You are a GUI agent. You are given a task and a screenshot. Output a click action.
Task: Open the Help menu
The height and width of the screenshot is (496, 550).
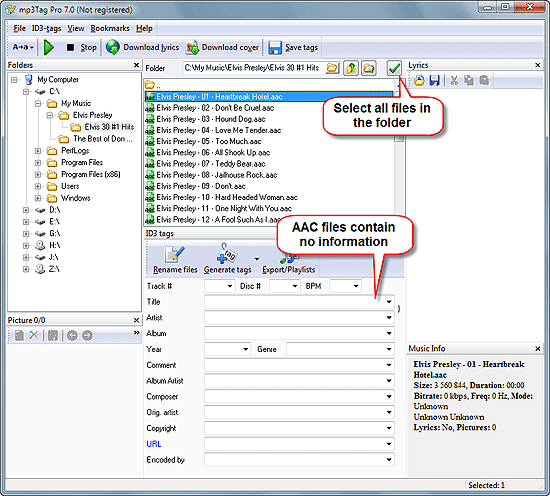coord(144,28)
